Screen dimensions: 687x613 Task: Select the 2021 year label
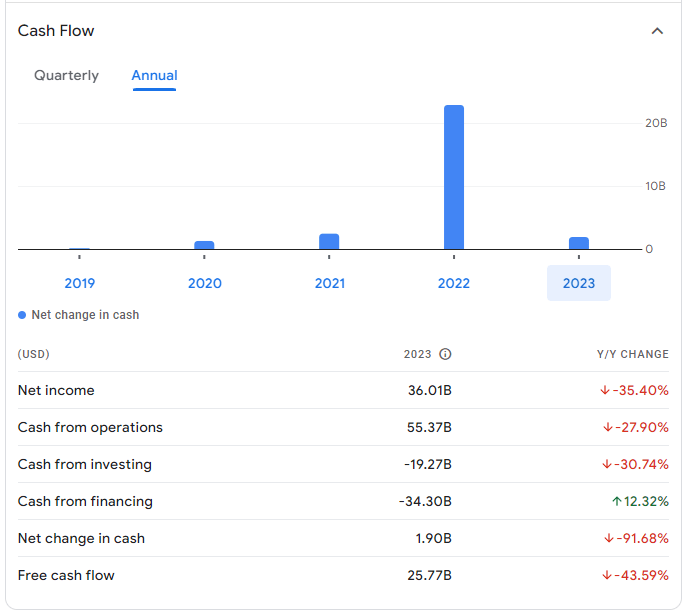coord(329,283)
